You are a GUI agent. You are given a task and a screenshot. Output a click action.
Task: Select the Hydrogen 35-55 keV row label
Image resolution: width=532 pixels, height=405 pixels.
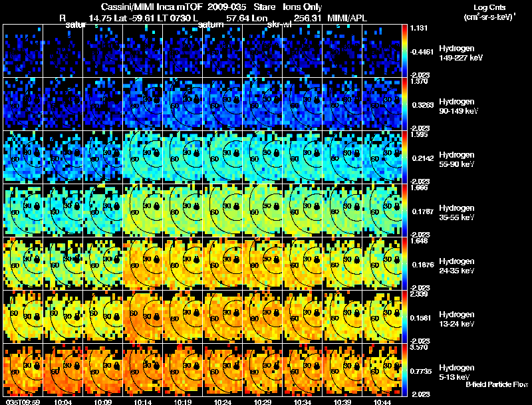(457, 213)
